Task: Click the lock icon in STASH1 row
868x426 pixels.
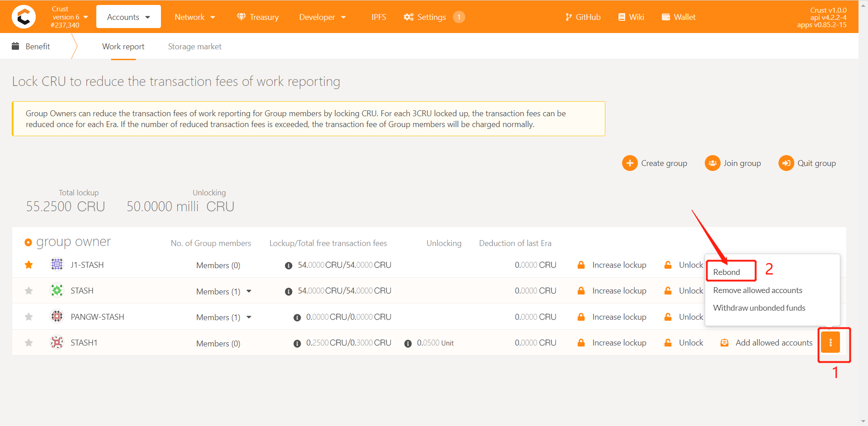Action: [x=581, y=343]
